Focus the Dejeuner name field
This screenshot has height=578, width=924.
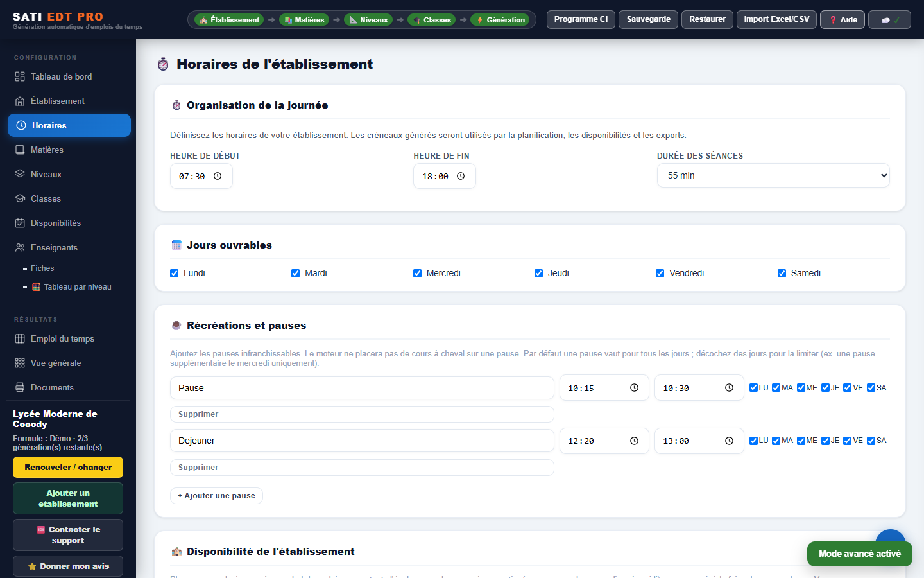[x=362, y=441]
